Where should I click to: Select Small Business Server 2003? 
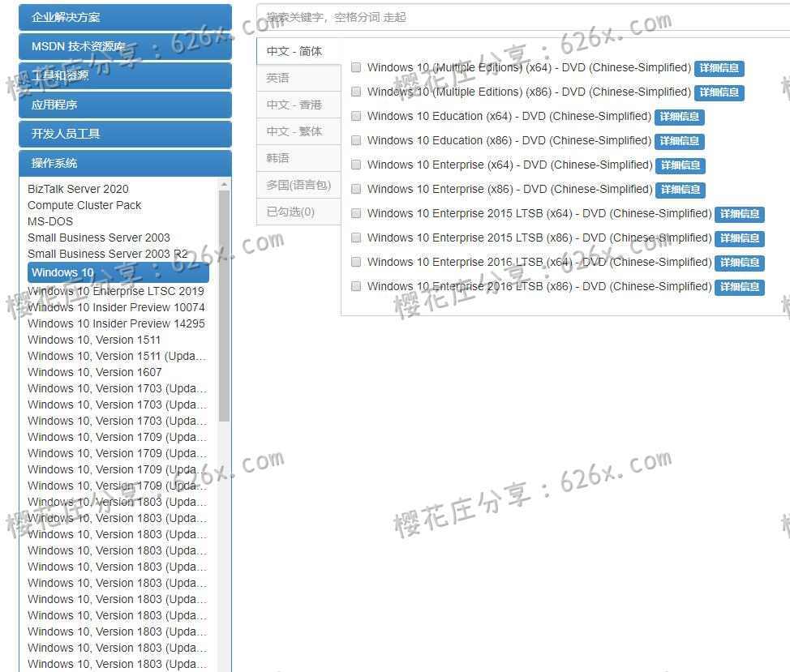point(99,238)
